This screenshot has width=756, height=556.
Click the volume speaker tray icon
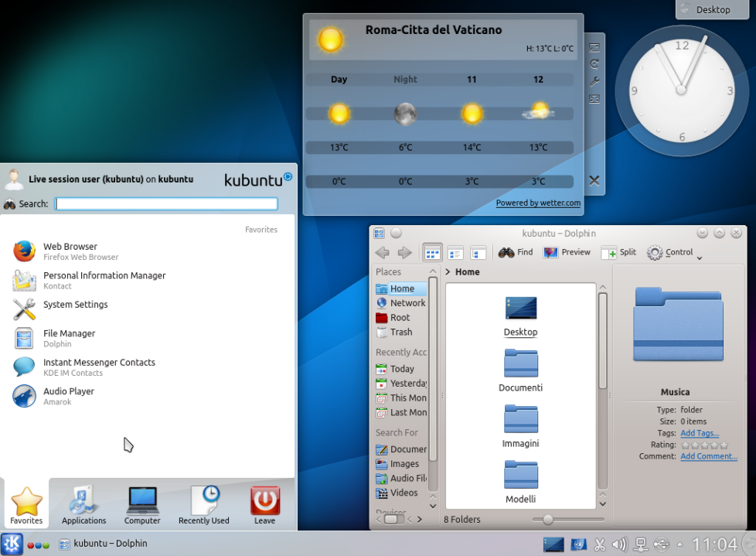(619, 544)
